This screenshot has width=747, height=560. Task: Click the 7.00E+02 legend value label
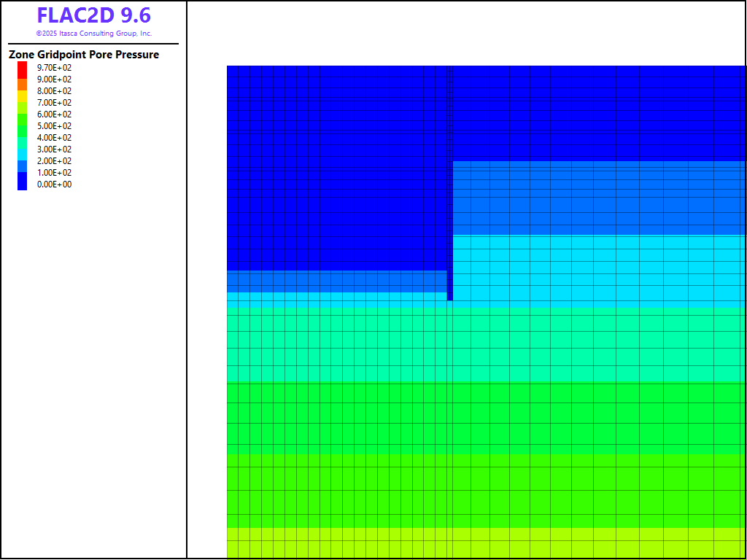54,103
